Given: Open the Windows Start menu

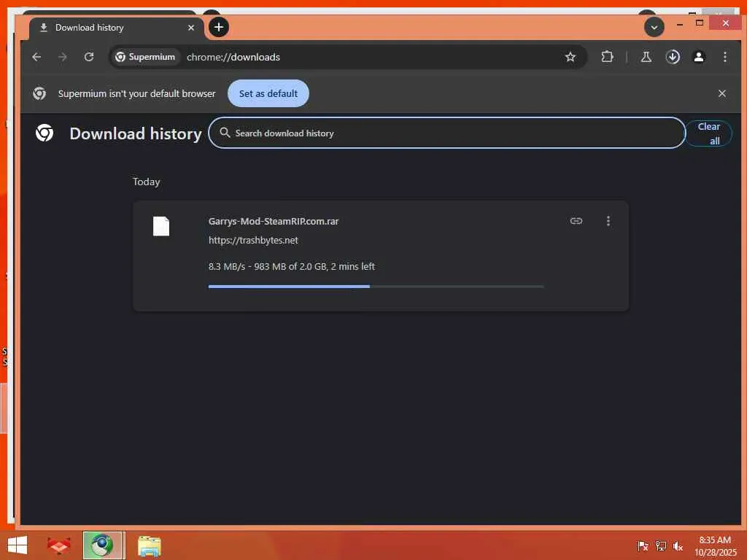Looking at the screenshot, I should pos(18,545).
